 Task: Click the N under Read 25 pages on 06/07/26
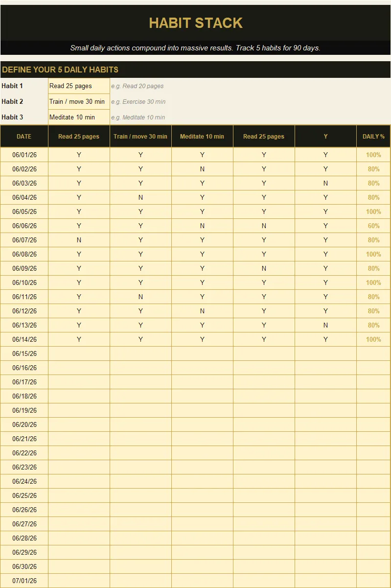(79, 240)
